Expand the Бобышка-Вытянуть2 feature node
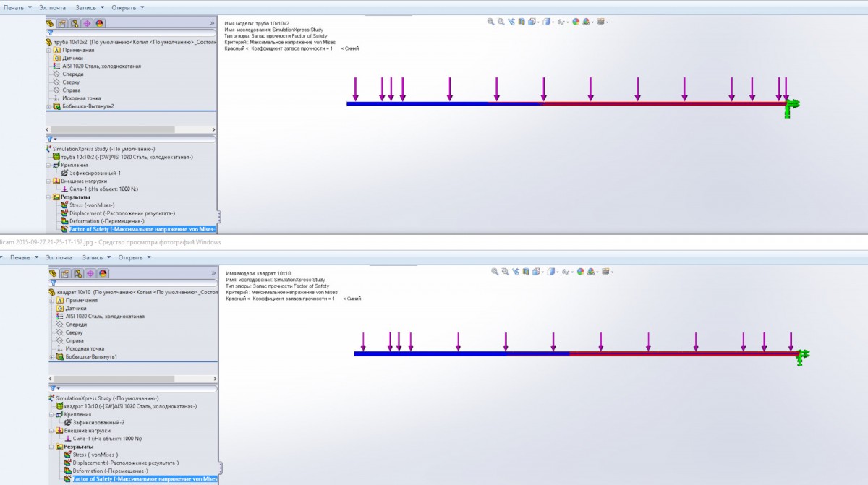 click(48, 106)
